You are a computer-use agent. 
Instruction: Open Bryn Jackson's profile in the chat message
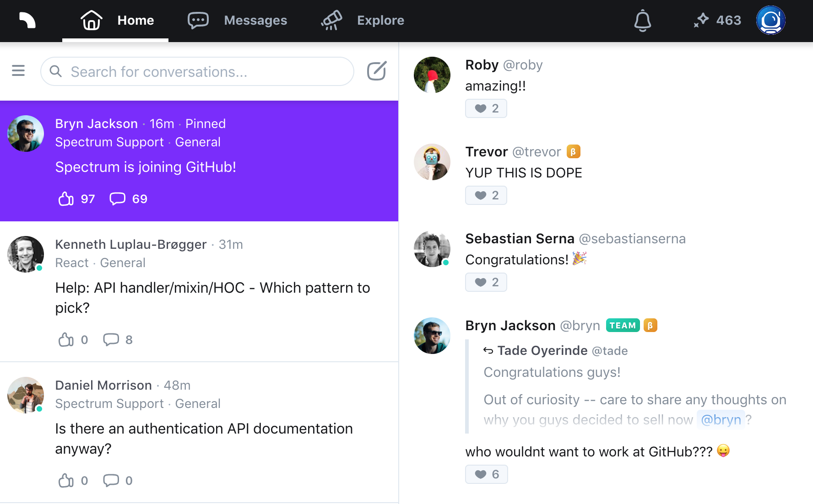(x=510, y=326)
